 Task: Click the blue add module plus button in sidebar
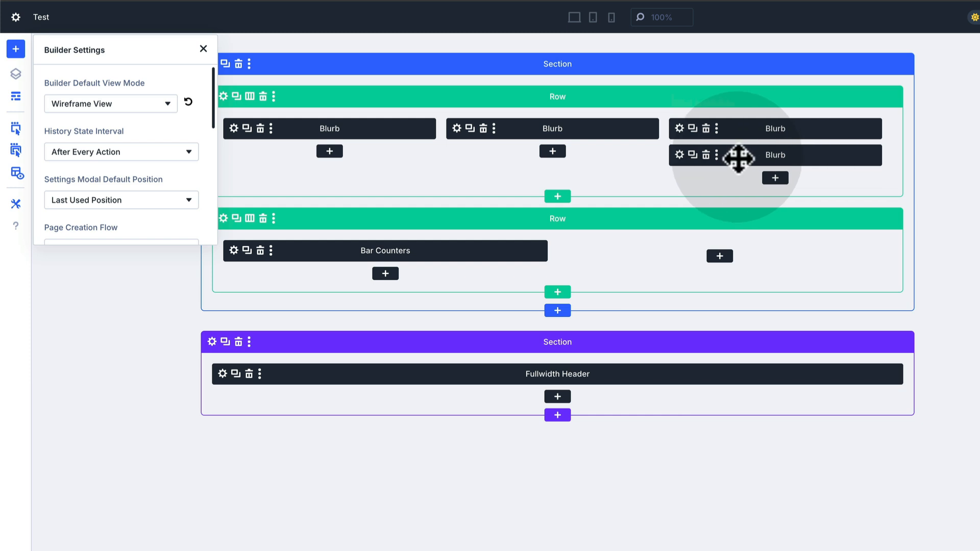(15, 49)
